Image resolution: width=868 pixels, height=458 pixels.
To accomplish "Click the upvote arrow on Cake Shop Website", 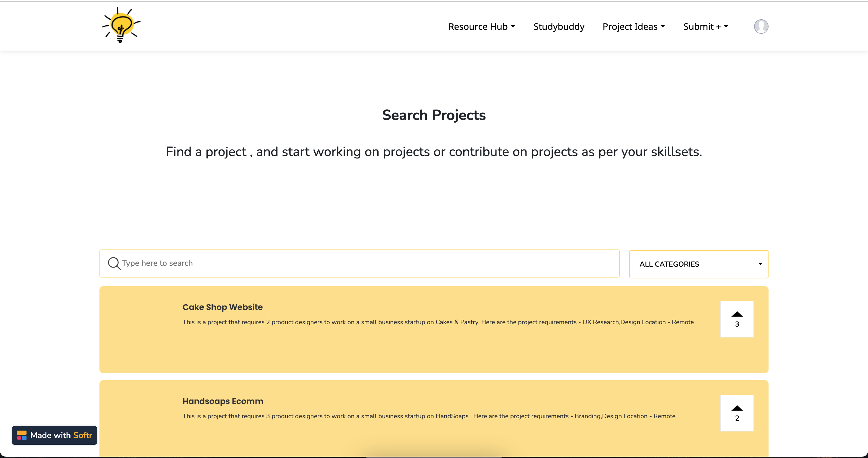I will point(737,315).
